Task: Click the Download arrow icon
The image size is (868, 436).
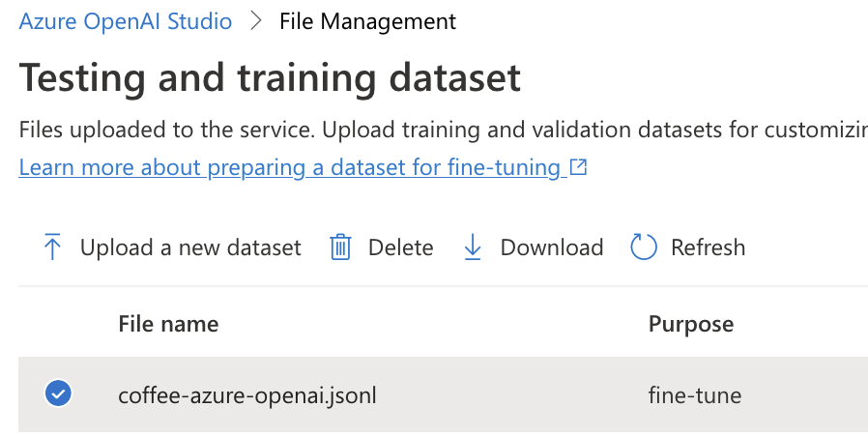Action: [x=473, y=247]
